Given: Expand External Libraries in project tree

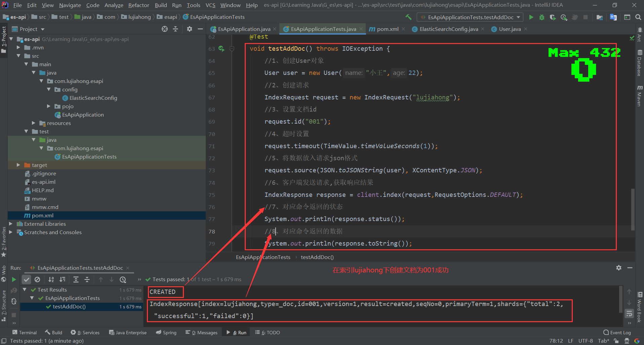Looking at the screenshot, I should tap(11, 224).
